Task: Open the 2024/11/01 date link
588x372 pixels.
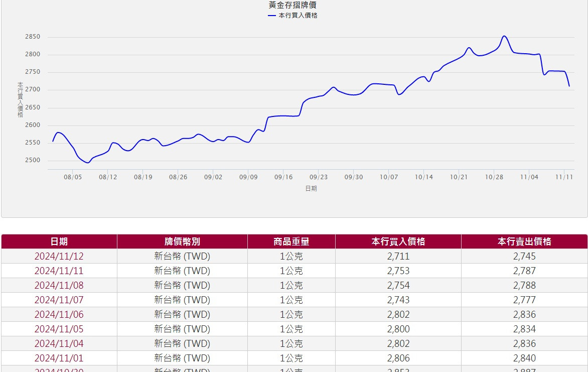Action: point(59,358)
